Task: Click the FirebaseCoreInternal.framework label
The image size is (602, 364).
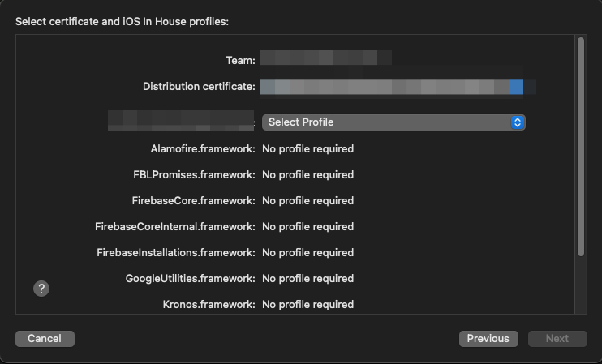Action: (x=175, y=227)
